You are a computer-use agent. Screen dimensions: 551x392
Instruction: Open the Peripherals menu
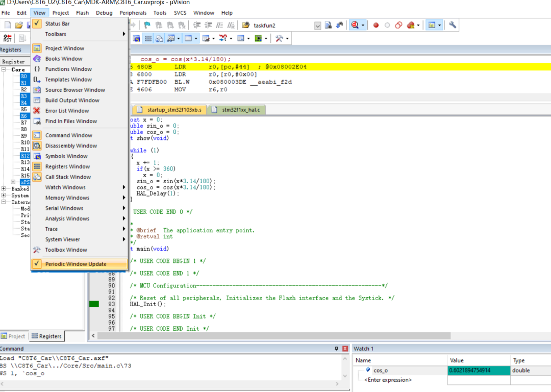pos(133,13)
